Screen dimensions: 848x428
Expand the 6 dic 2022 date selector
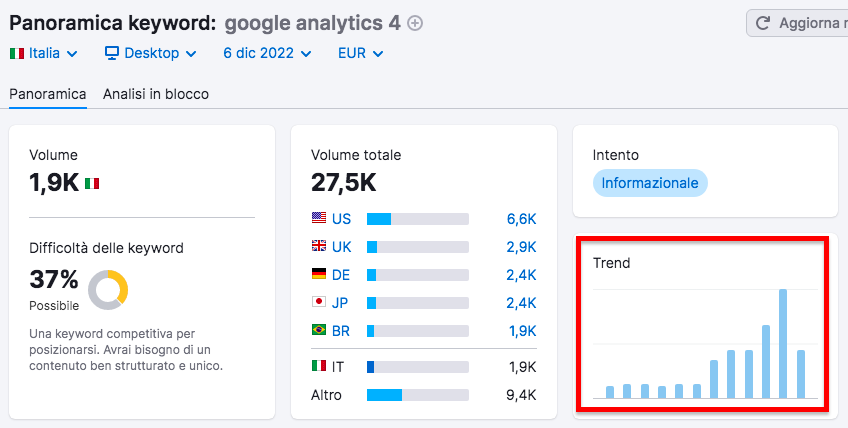click(x=266, y=53)
